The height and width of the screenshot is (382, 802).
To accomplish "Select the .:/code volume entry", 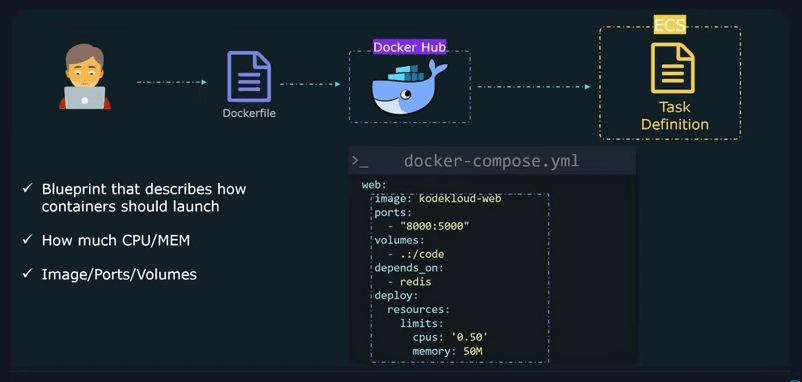I will [422, 254].
